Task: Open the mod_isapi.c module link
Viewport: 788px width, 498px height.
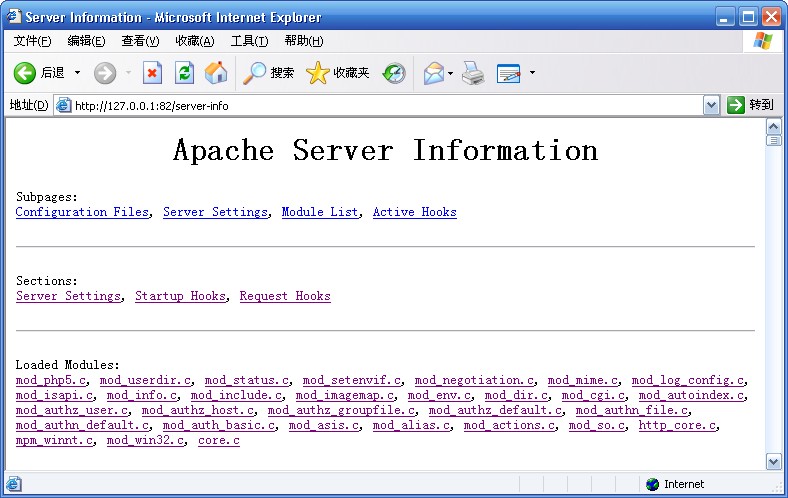Action: pyautogui.click(x=54, y=395)
